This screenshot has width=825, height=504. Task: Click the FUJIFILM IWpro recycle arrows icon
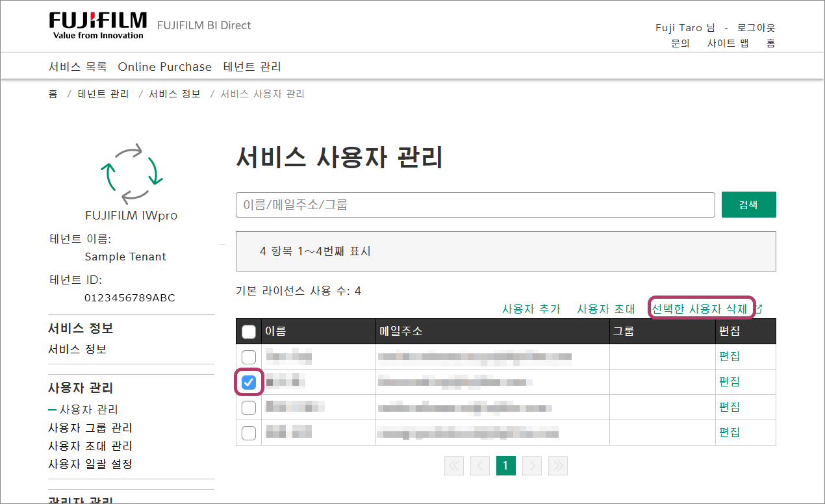(131, 173)
